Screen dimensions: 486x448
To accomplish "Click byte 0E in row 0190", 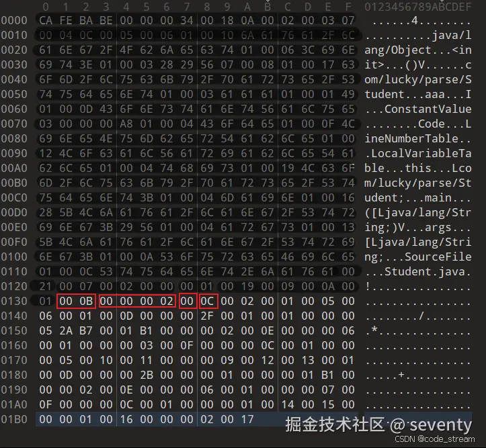I will click(x=126, y=390).
